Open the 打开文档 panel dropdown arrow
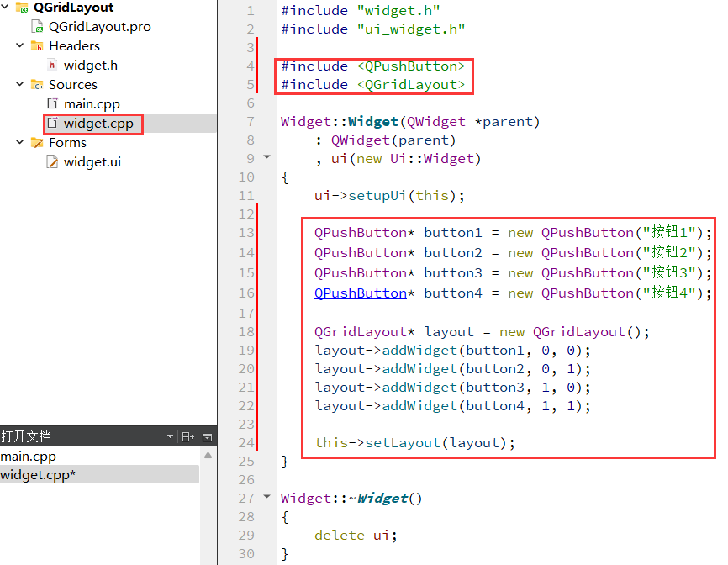 point(170,436)
